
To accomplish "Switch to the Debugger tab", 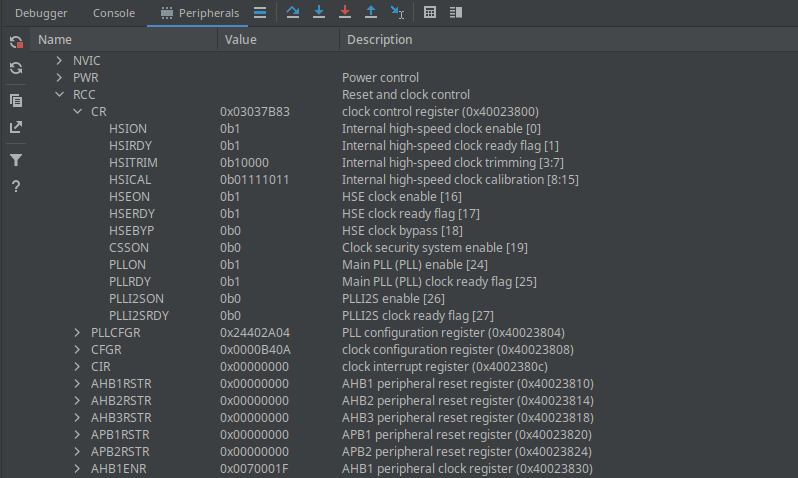I will 40,13.
